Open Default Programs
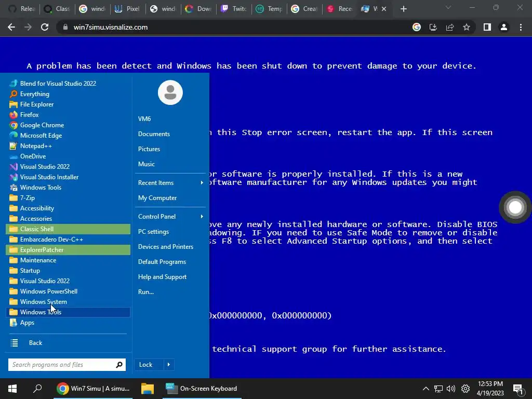The height and width of the screenshot is (399, 532). point(170,262)
